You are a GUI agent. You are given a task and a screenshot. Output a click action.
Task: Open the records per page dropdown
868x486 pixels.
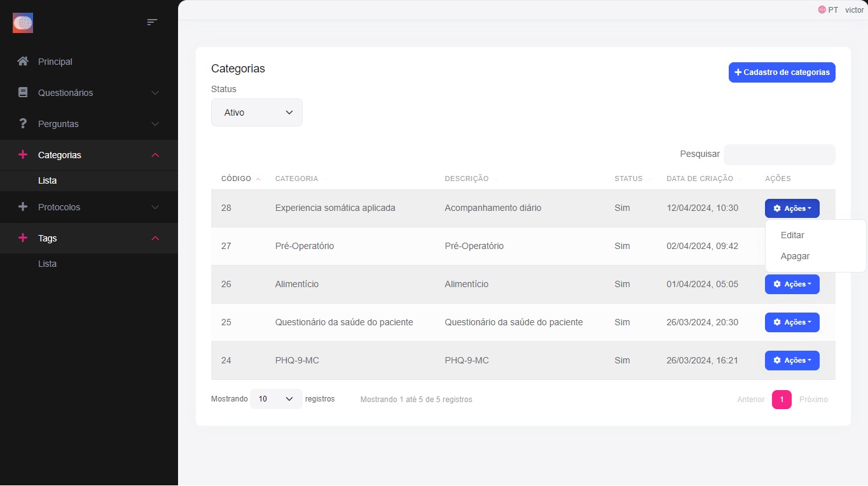pos(276,399)
